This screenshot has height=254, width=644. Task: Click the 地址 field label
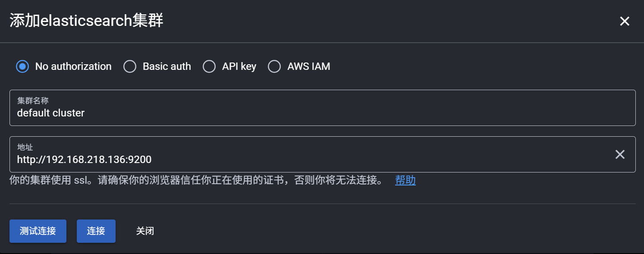tap(22, 147)
